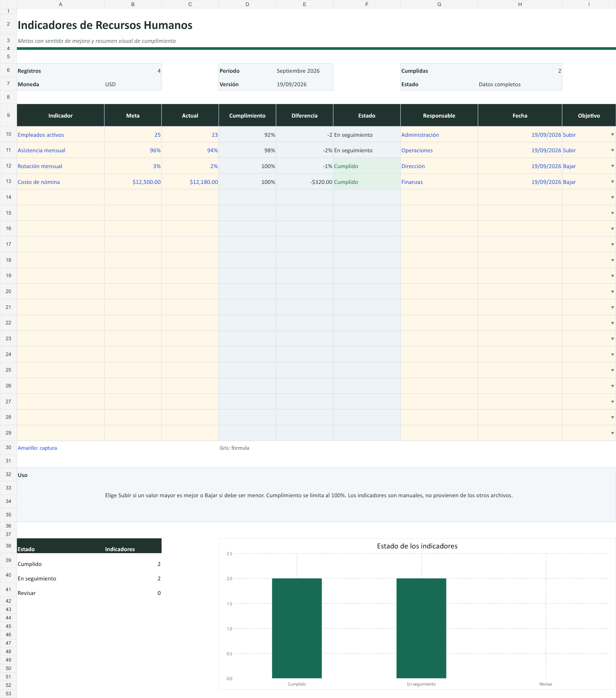Click the Indicador table header cell
Screen dimensions: 616x698
click(60, 116)
